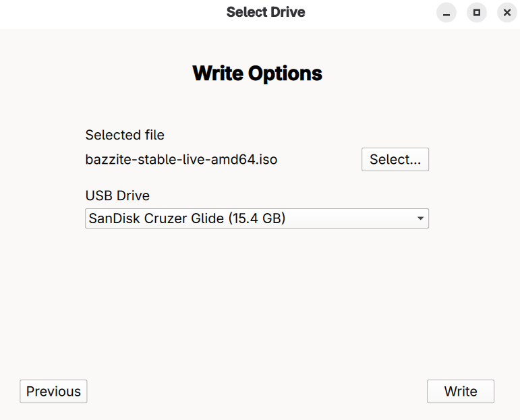Viewport: 520px width, 420px height.
Task: Maximize the Select Drive window
Action: click(477, 13)
